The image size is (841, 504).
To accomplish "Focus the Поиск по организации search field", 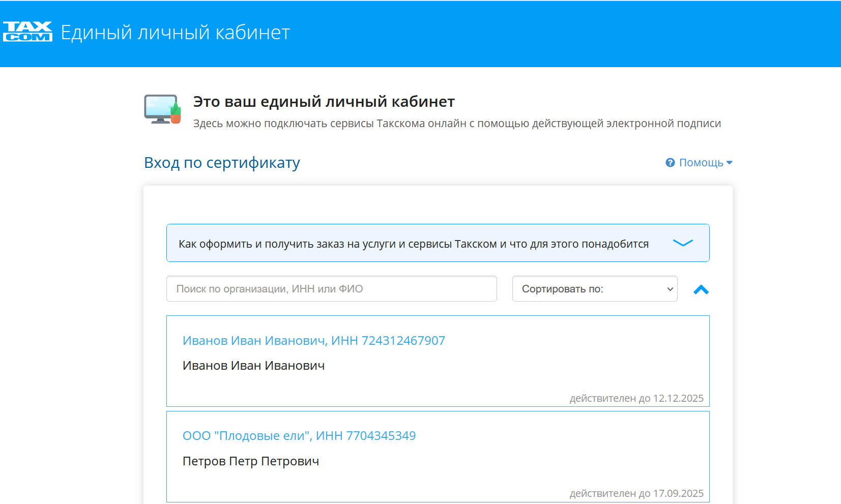I will [x=331, y=289].
